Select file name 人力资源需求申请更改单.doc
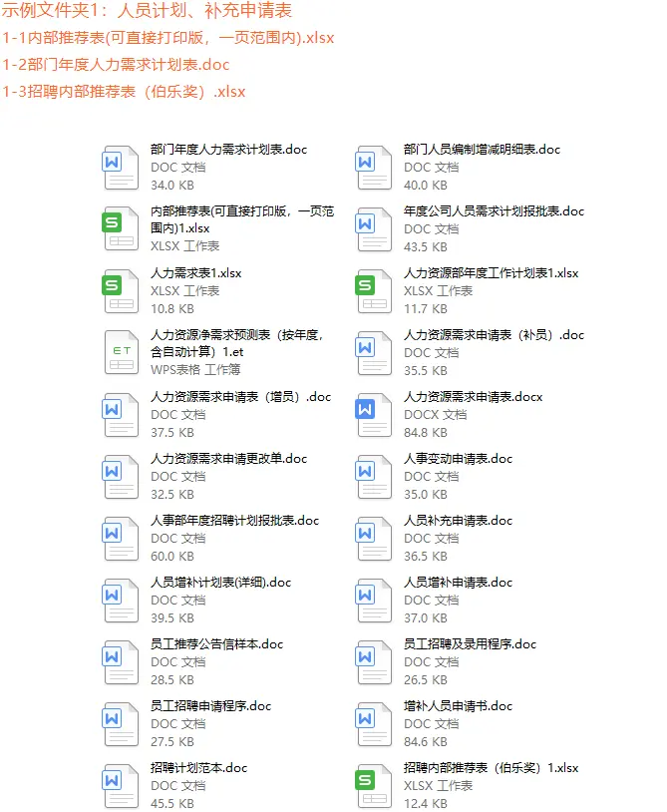667x812 pixels. [228, 459]
